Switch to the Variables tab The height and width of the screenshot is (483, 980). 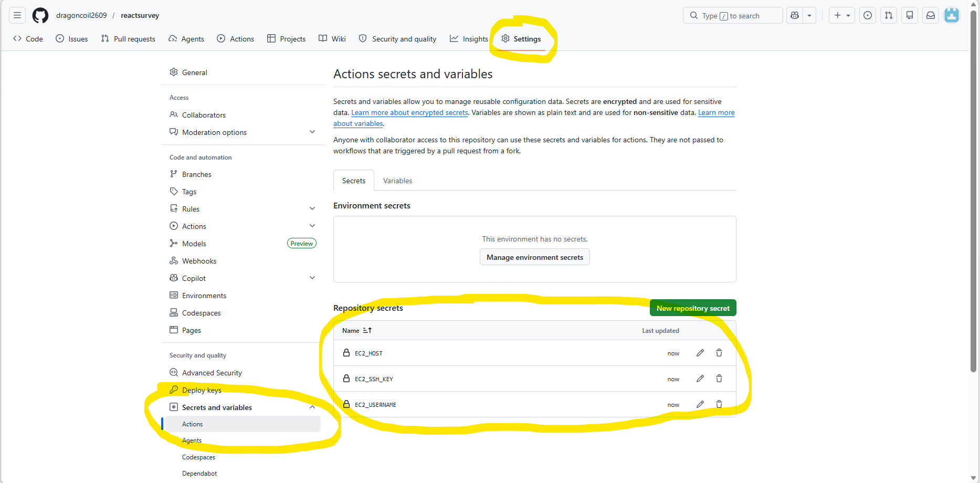coord(397,181)
